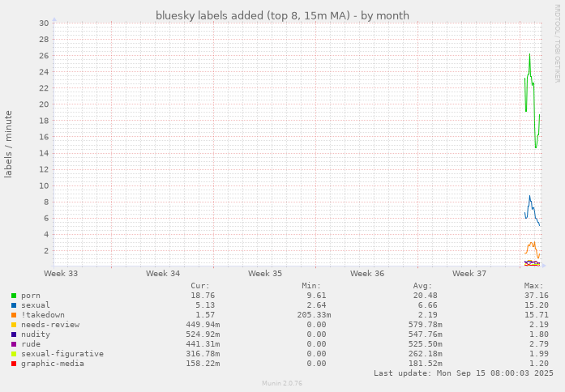Click rude current value 441.31m

pyautogui.click(x=203, y=344)
